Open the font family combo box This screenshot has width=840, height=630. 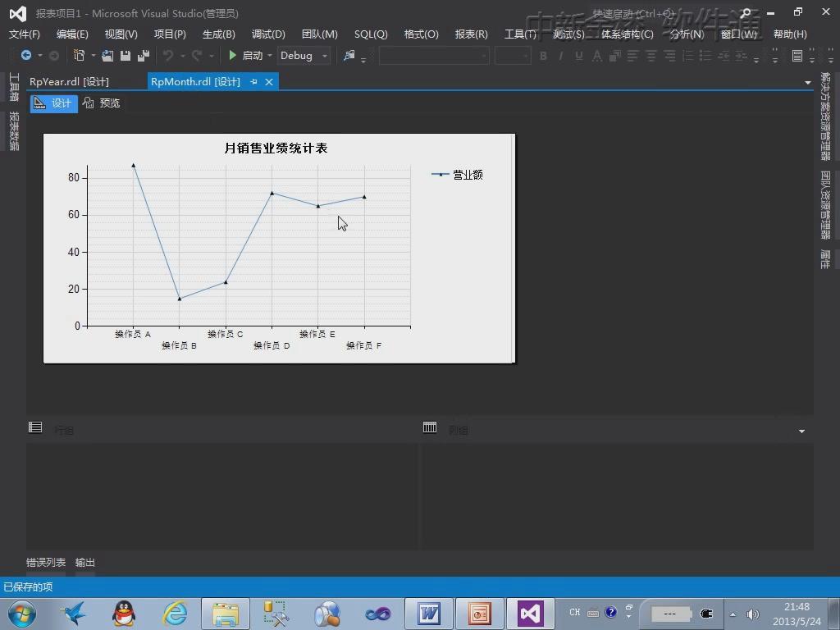[434, 56]
